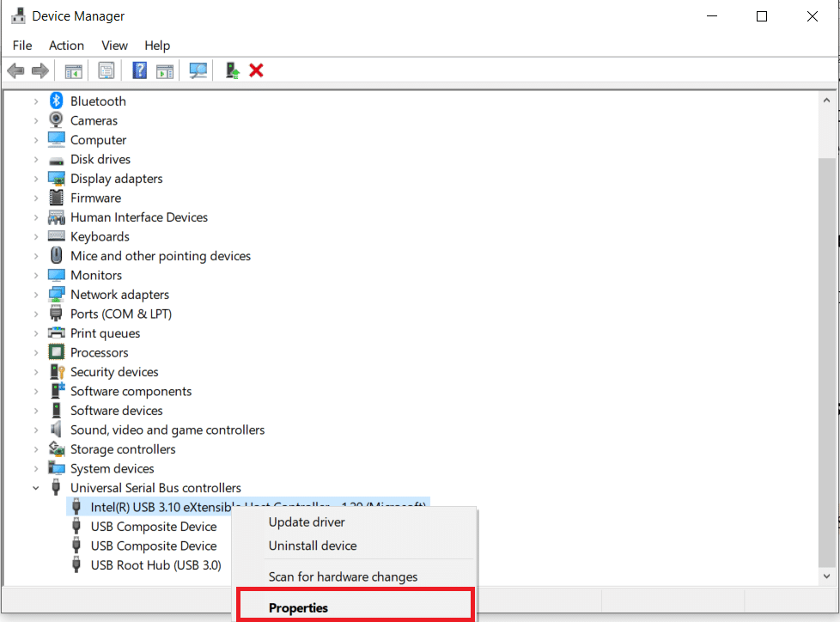Expand the Network adapters node

(x=36, y=294)
